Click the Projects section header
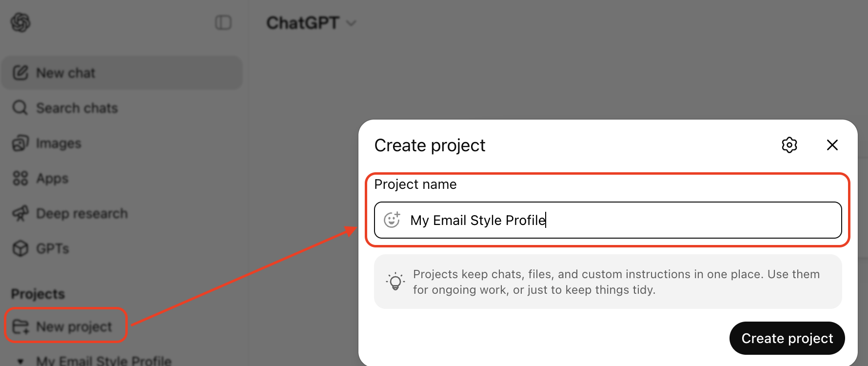 point(38,294)
